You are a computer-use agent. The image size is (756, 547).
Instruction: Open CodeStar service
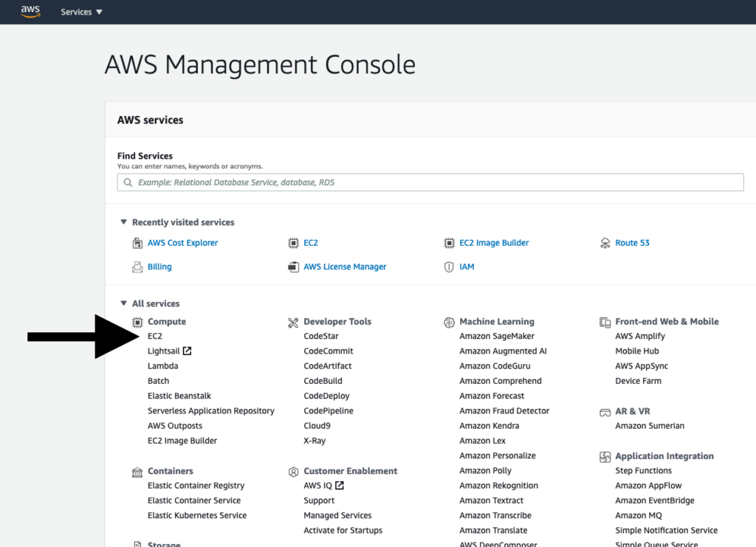pos(321,336)
